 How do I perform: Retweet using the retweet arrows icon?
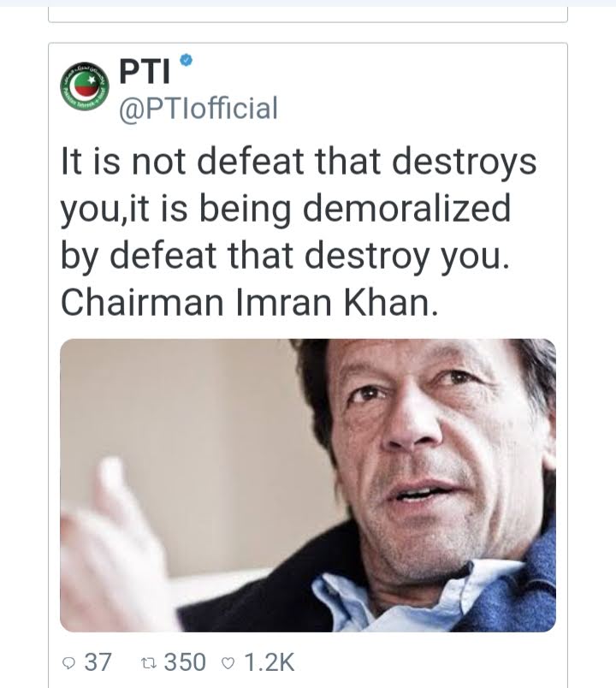148,663
